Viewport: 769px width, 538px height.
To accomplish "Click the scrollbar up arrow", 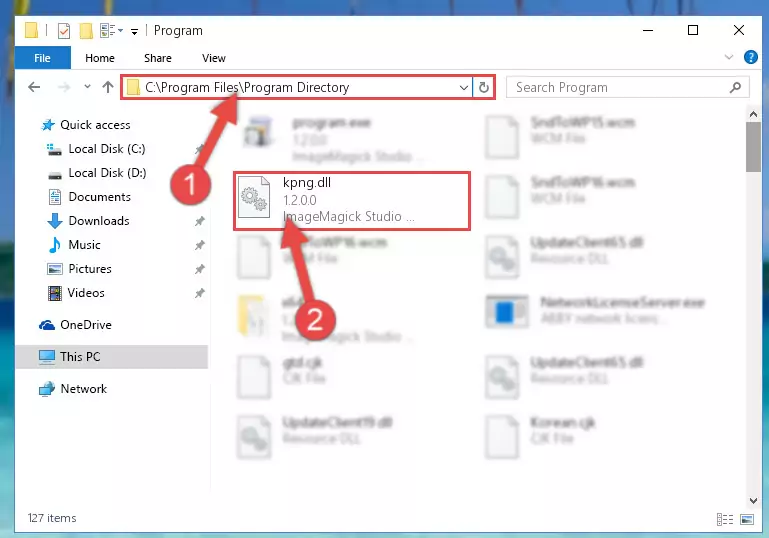I will tap(753, 114).
